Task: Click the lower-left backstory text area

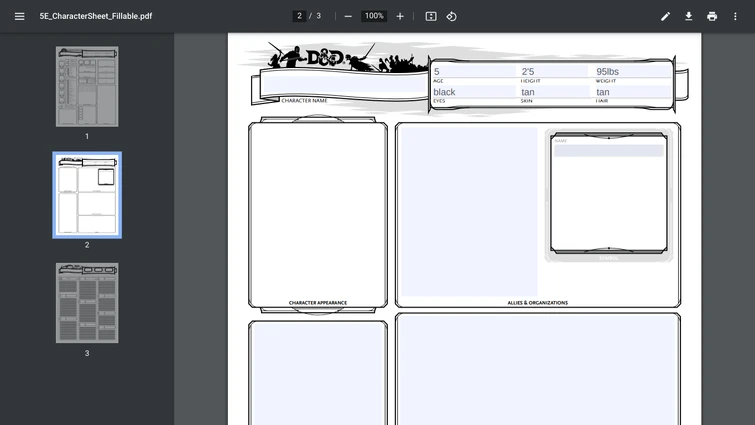Action: 318,374
